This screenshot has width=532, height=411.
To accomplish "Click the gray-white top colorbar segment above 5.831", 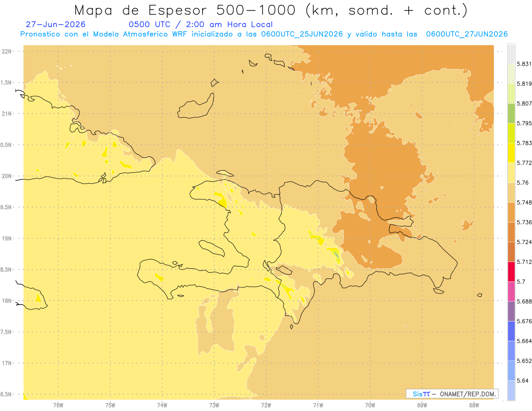I will (x=511, y=54).
